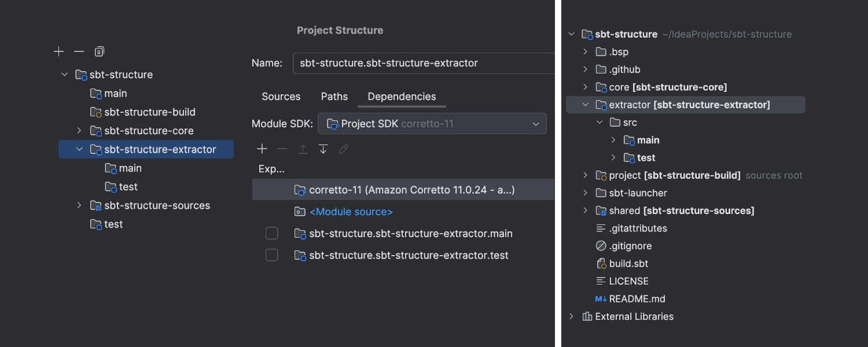Click the build.sbt file icon
This screenshot has width=868, height=347.
pos(601,264)
